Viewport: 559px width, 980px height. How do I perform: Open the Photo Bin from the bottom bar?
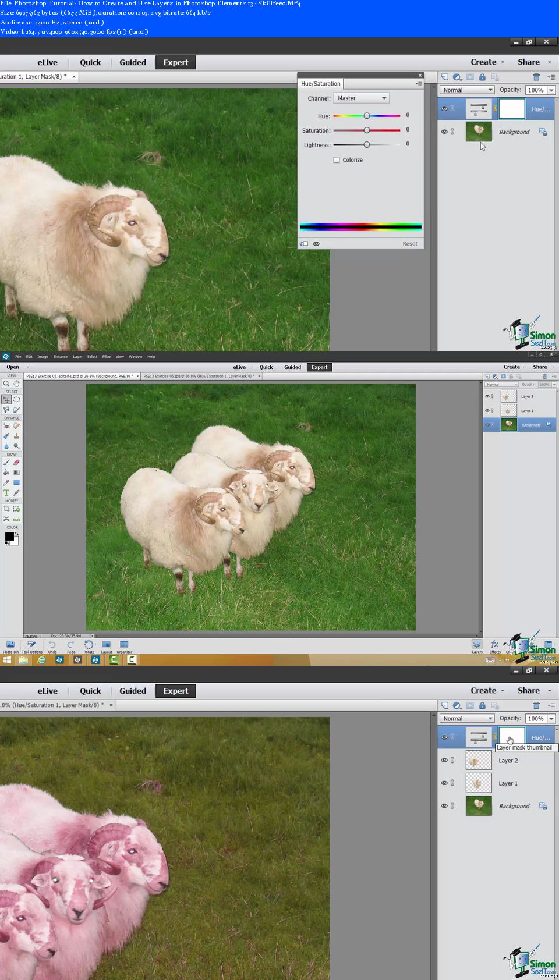pos(10,647)
